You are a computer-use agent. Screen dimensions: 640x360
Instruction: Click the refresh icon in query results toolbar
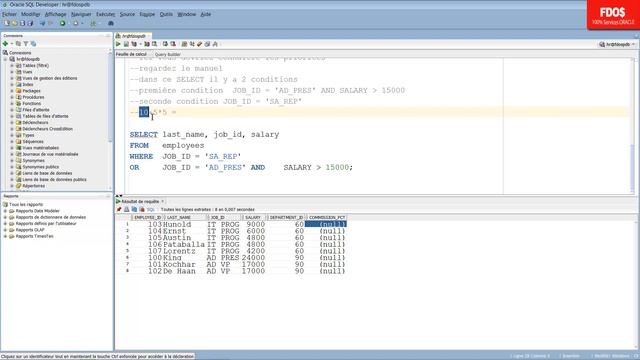134,209
